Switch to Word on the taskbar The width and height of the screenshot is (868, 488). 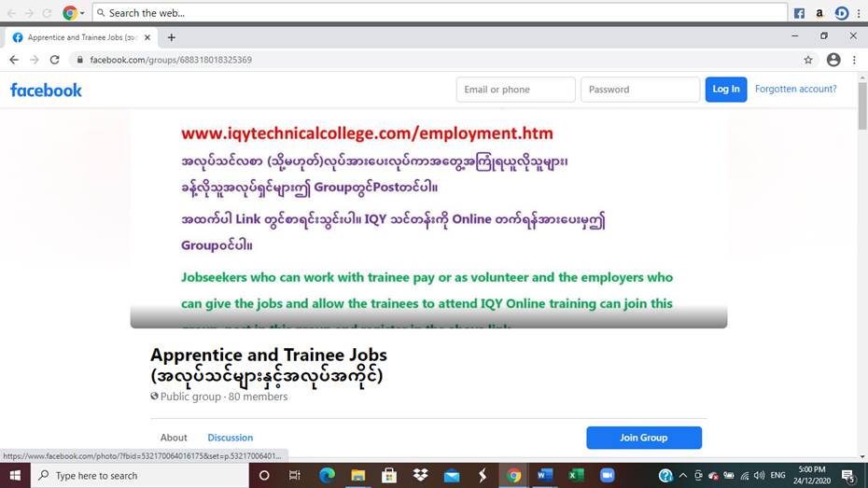[545, 475]
